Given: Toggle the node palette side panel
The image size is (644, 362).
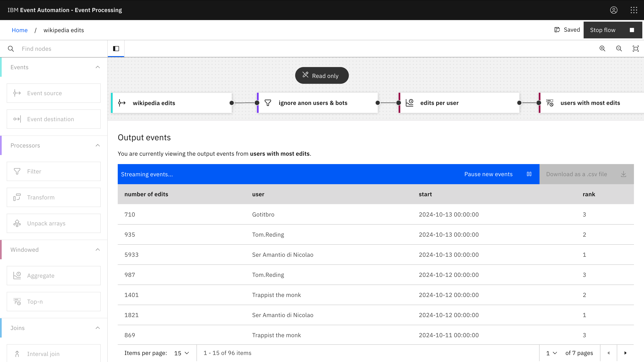Looking at the screenshot, I should (116, 48).
